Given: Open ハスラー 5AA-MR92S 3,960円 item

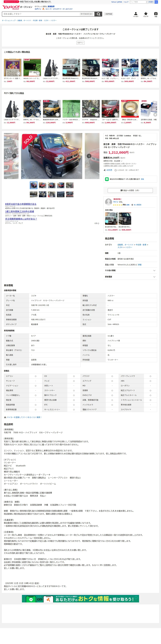Looking at the screenshot, I should [x=71, y=112].
